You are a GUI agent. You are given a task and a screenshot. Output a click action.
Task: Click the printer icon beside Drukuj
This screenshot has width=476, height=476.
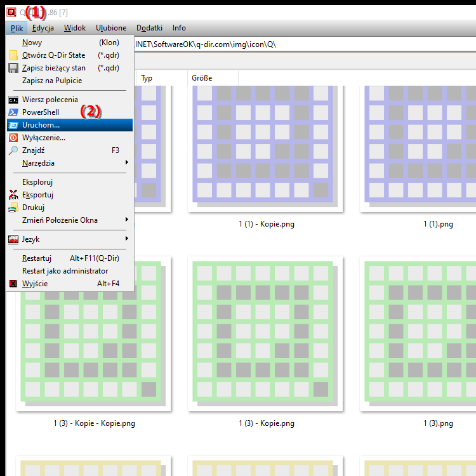(x=13, y=208)
